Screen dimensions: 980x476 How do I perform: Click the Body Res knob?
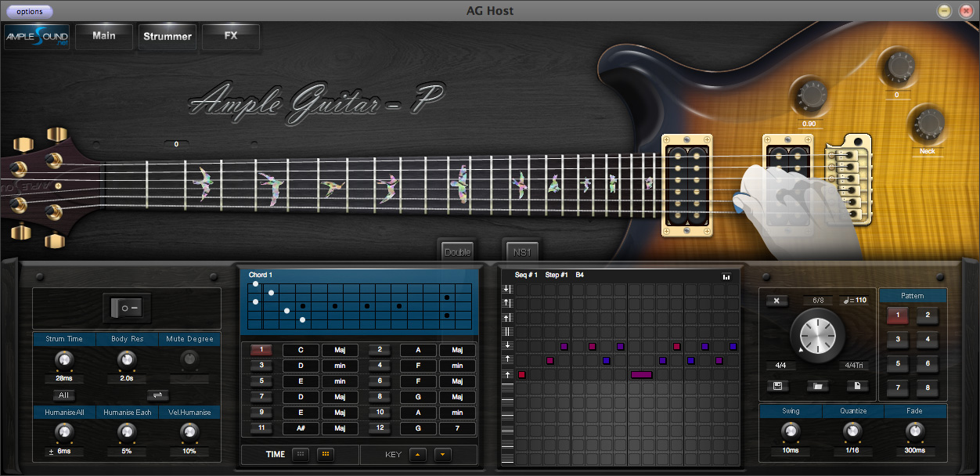click(x=126, y=359)
